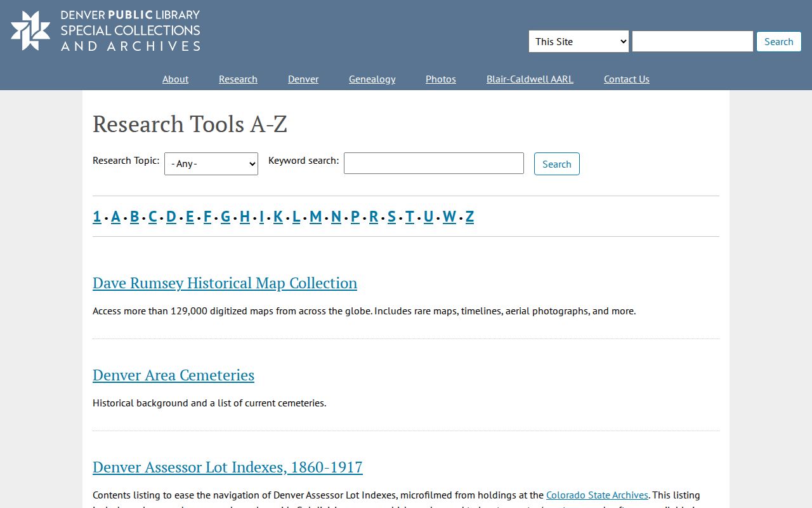Jump to letter Z in index
The height and width of the screenshot is (508, 812).
[x=469, y=217]
